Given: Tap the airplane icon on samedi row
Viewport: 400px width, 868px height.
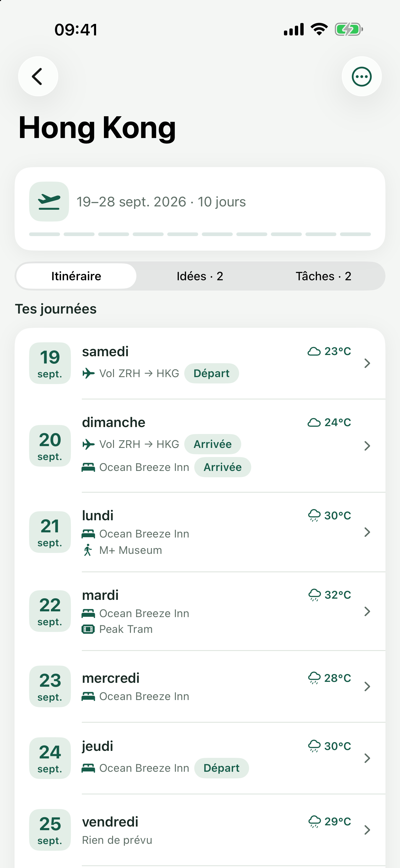Looking at the screenshot, I should point(88,373).
